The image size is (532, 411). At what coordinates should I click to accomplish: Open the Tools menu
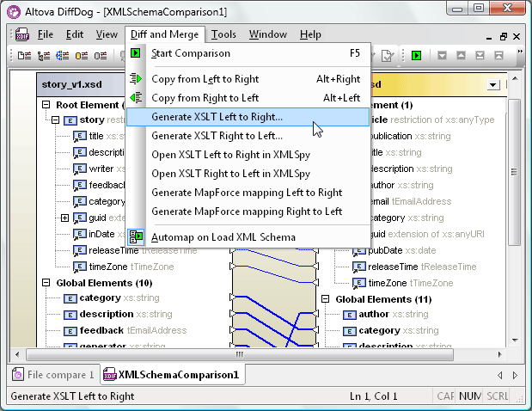point(223,34)
